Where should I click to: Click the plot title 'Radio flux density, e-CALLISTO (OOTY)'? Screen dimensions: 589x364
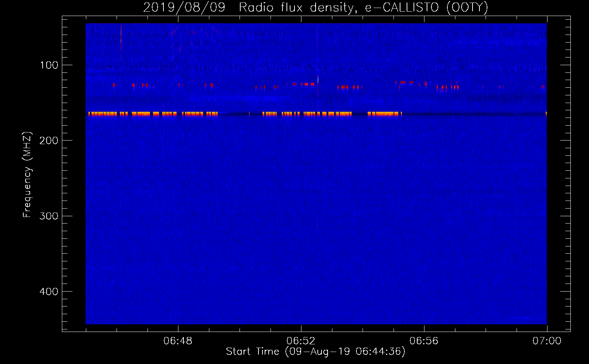click(363, 7)
